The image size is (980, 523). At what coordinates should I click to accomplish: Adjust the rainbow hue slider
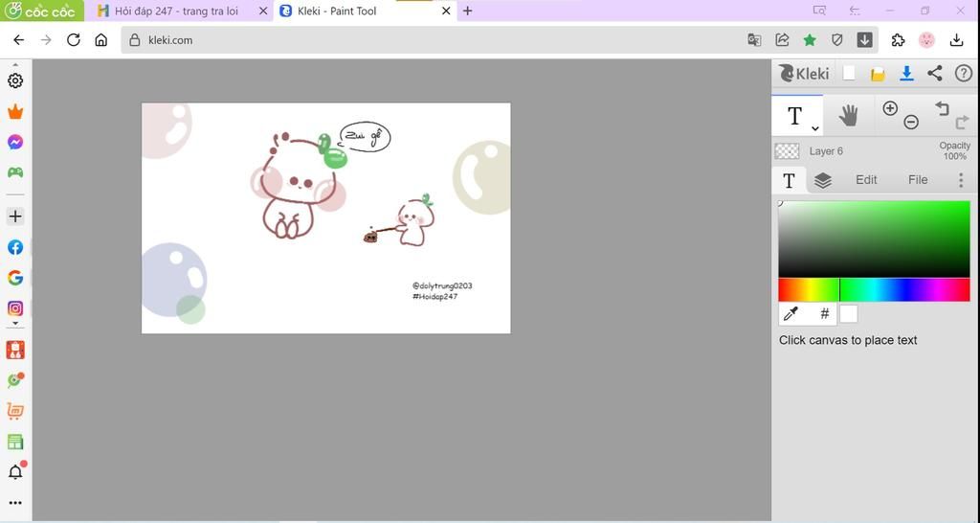point(874,290)
